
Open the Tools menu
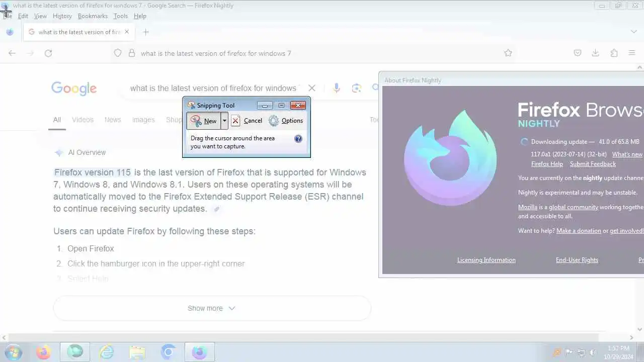pos(121,16)
